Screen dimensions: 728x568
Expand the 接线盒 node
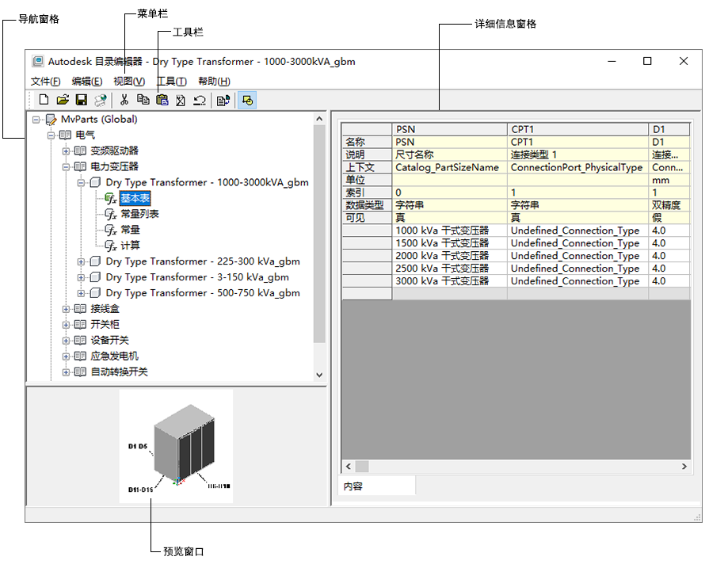point(66,309)
